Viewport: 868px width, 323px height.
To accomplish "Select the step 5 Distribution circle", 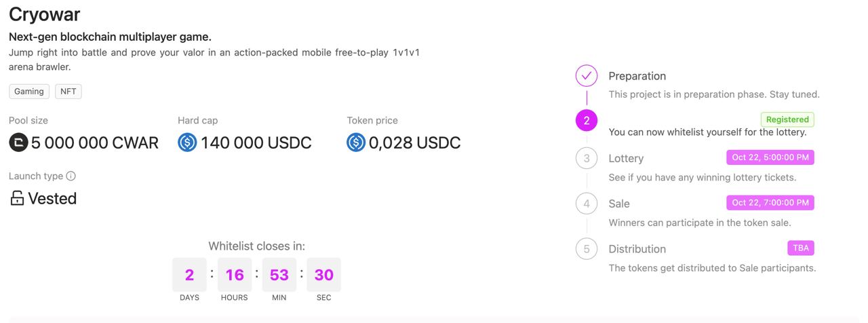I will click(587, 248).
